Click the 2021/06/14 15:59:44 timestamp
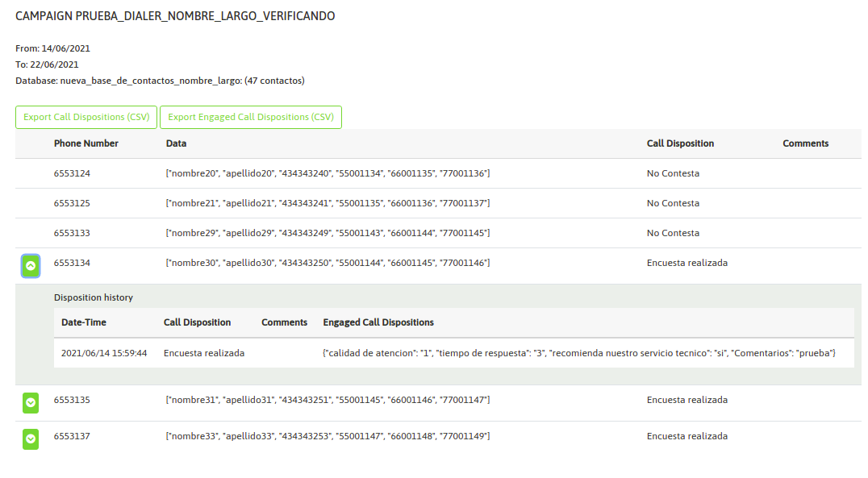The width and height of the screenshot is (868, 478). point(104,353)
